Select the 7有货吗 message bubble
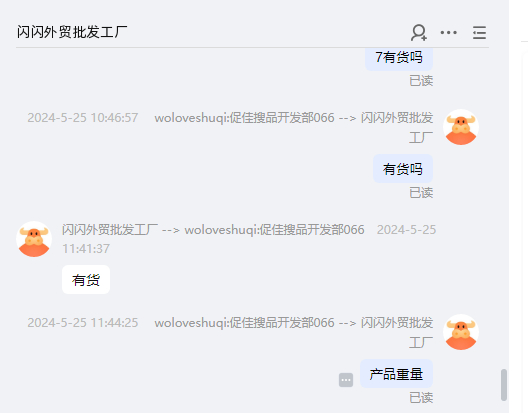 point(399,58)
